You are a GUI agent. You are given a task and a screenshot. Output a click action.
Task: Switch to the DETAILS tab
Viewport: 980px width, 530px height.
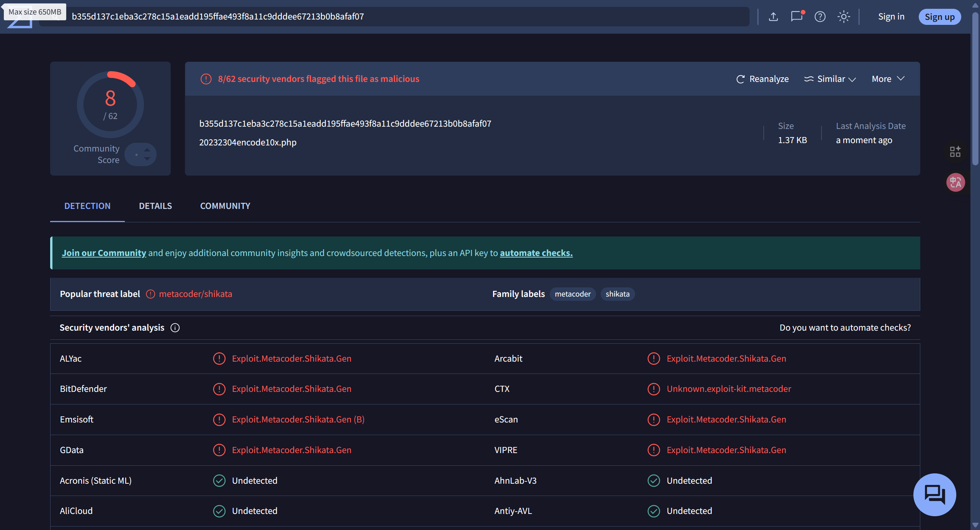[x=155, y=206]
